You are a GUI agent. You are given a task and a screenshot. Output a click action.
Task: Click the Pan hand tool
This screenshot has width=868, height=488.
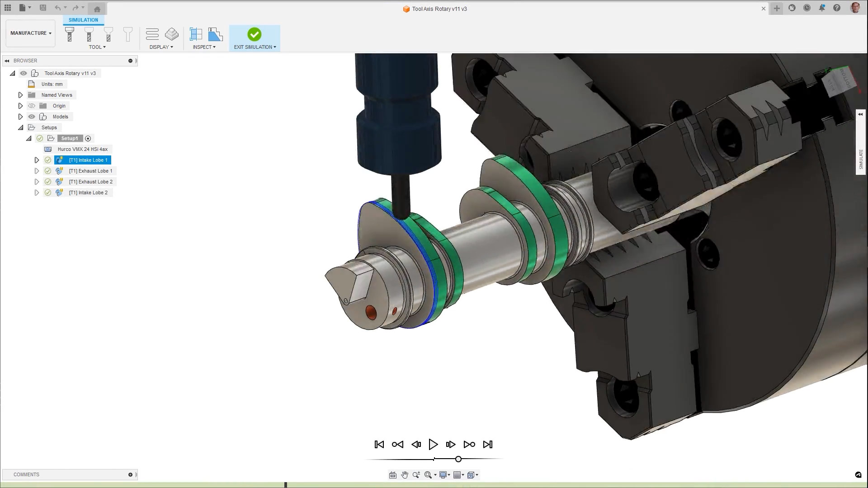pyautogui.click(x=404, y=475)
